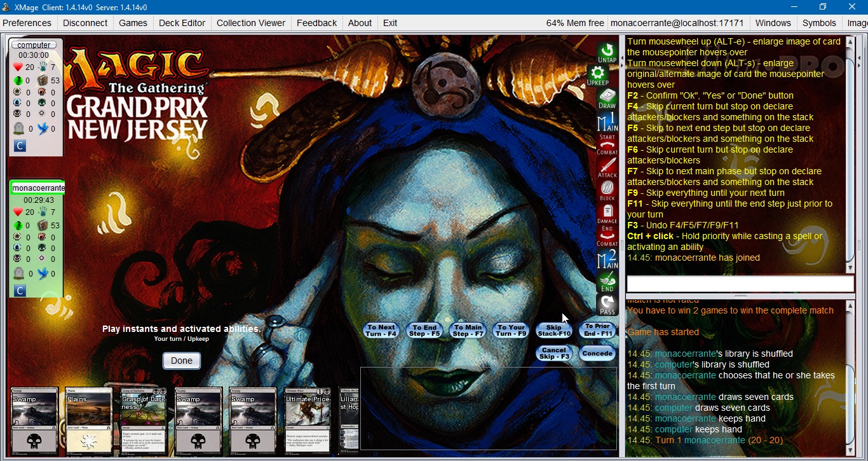This screenshot has width=868, height=461.
Task: Click computer's hand size icon
Action: 43,67
